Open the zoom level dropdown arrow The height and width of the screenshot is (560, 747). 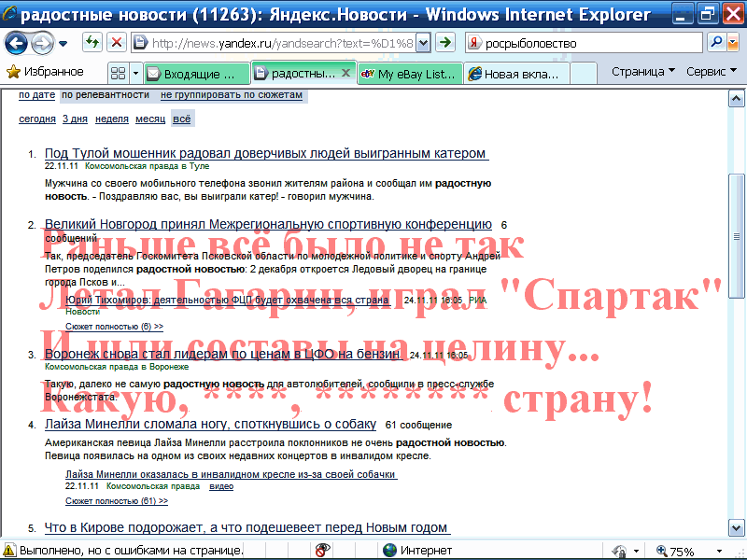tap(719, 552)
